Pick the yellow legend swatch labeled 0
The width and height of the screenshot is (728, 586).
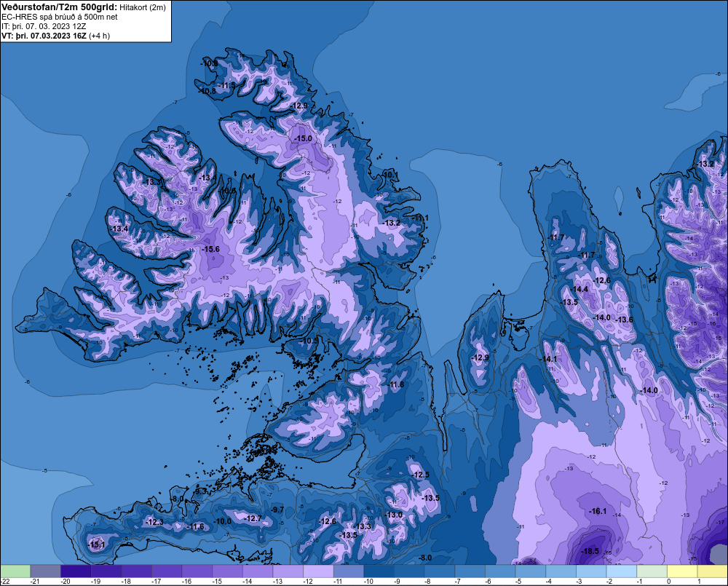[683, 571]
